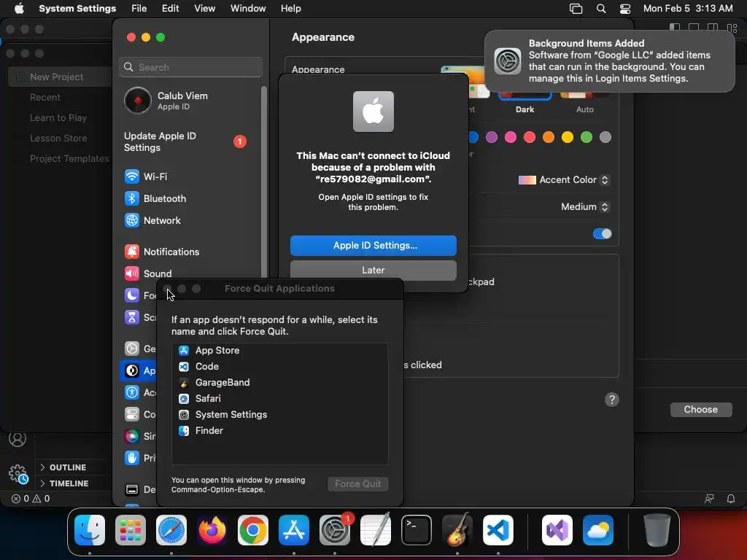Open Finder from the Dock

[x=90, y=530]
